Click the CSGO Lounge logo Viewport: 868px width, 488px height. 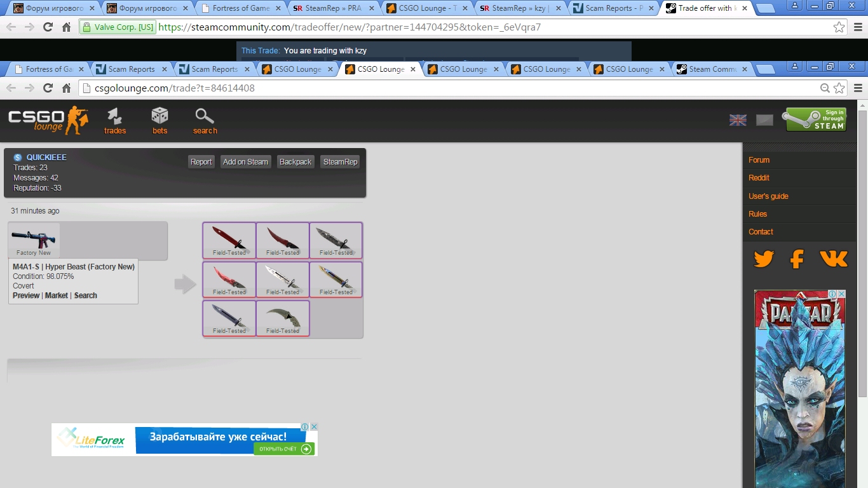click(x=48, y=119)
